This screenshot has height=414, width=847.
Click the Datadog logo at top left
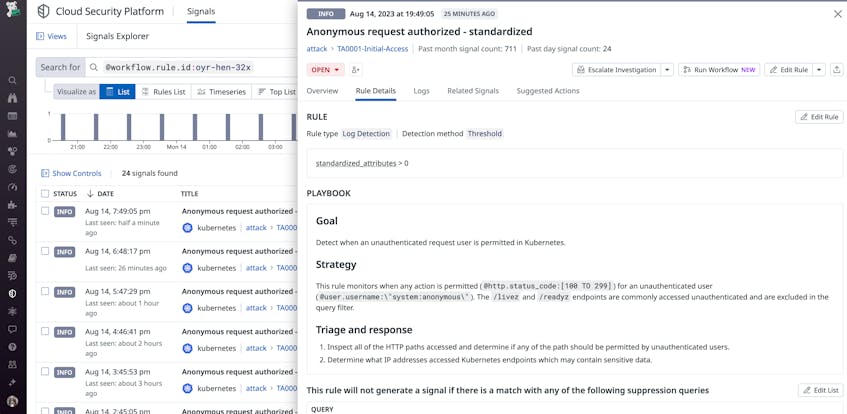pos(12,11)
